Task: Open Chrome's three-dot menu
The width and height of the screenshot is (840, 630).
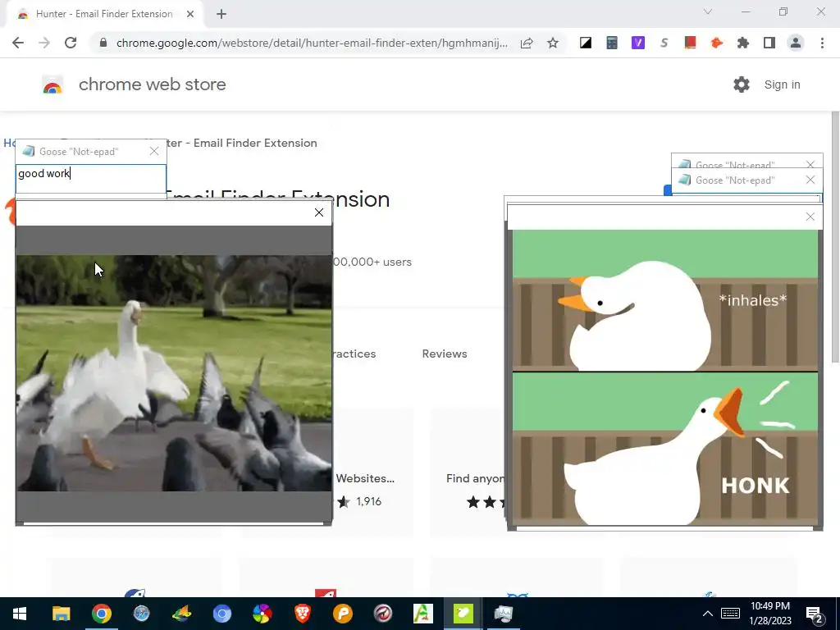Action: [822, 43]
